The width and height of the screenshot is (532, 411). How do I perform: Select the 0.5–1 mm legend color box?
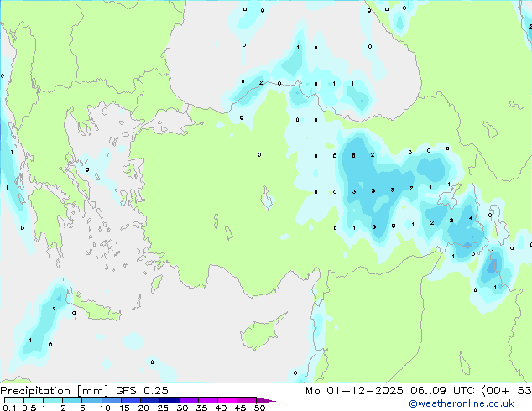pyautogui.click(x=34, y=400)
